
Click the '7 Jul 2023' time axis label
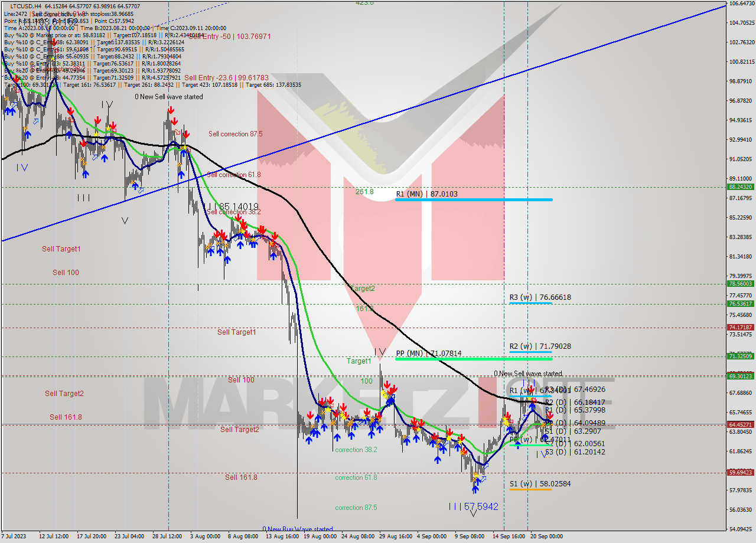point(14,537)
